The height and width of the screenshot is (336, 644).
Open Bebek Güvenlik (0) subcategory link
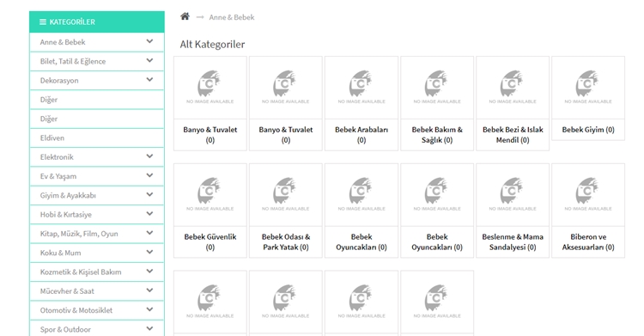[x=210, y=241]
